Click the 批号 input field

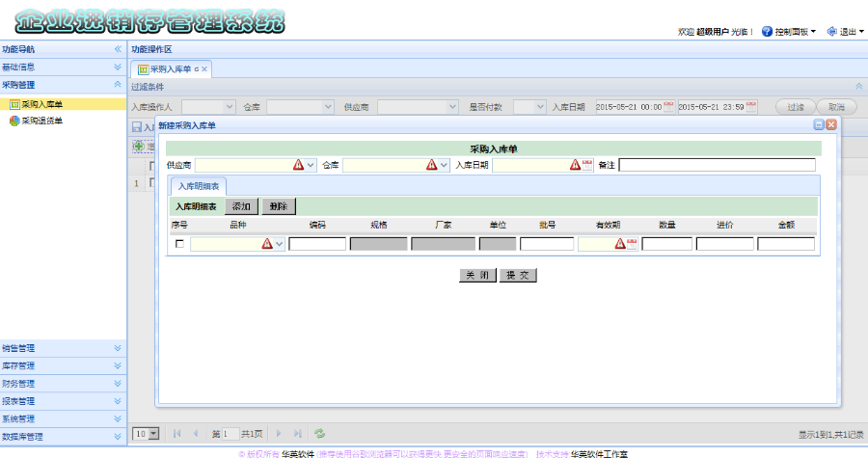click(547, 244)
